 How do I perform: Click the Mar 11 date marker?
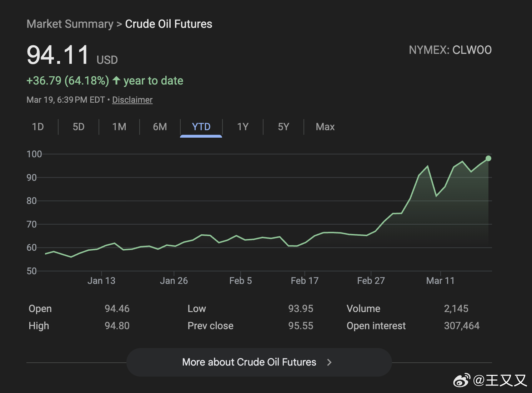pyautogui.click(x=440, y=281)
